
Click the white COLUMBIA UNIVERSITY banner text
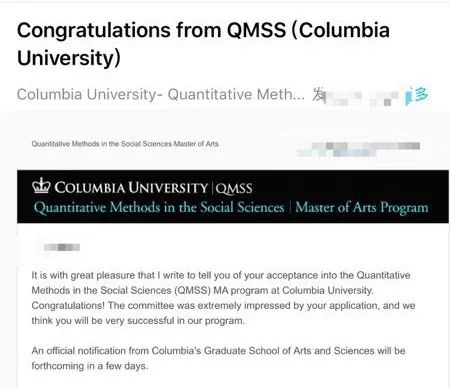click(x=131, y=188)
